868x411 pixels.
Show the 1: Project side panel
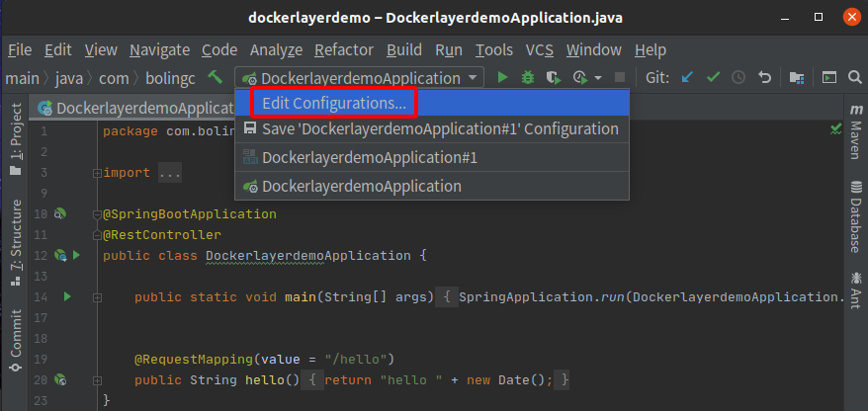[x=15, y=139]
